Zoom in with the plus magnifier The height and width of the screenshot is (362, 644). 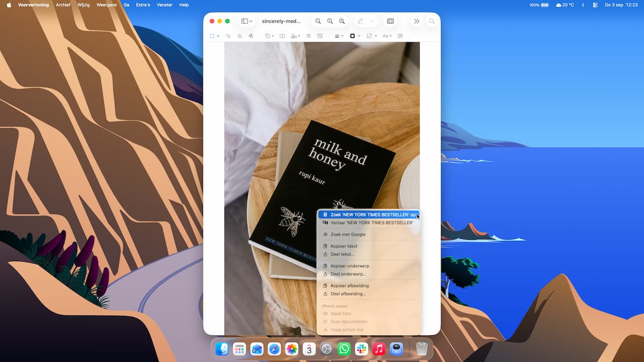342,21
